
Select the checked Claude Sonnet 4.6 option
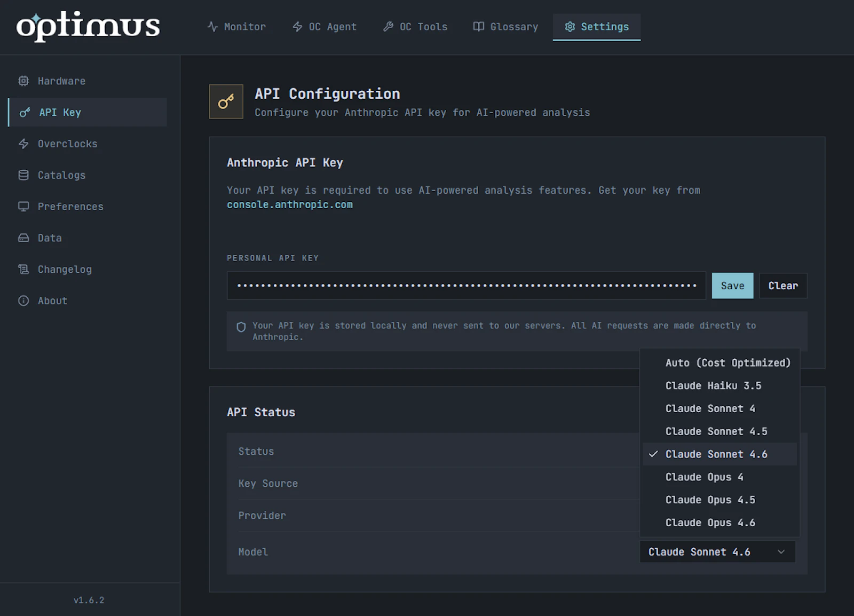(x=719, y=454)
